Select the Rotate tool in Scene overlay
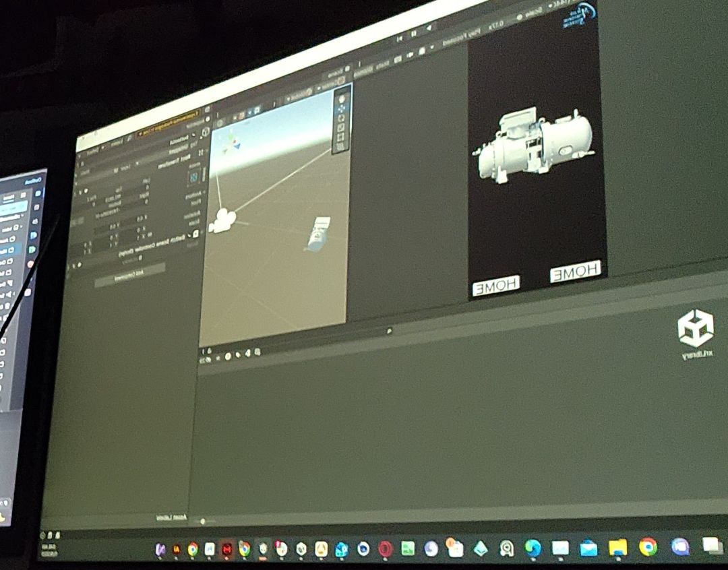Viewport: 728px width, 570px height. coord(342,118)
